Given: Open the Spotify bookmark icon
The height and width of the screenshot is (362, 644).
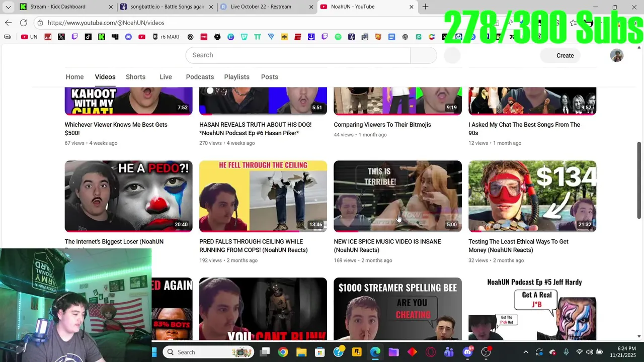Looking at the screenshot, I should click(338, 37).
